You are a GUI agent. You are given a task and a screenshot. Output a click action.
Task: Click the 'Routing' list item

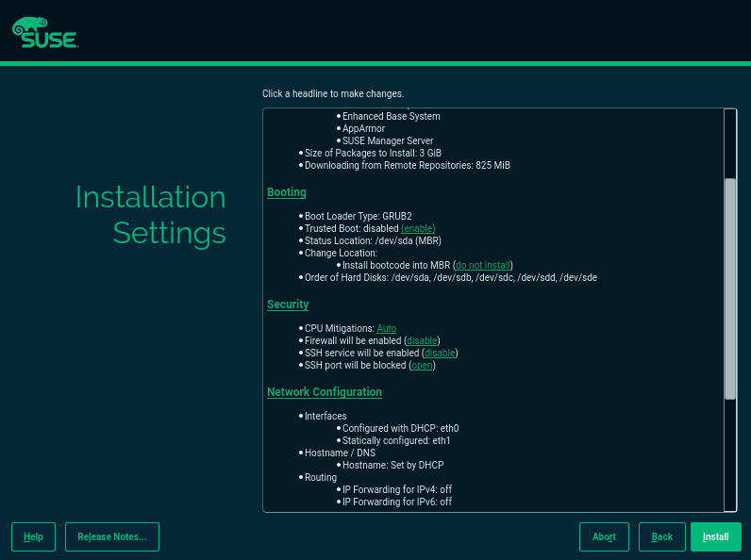pos(321,478)
